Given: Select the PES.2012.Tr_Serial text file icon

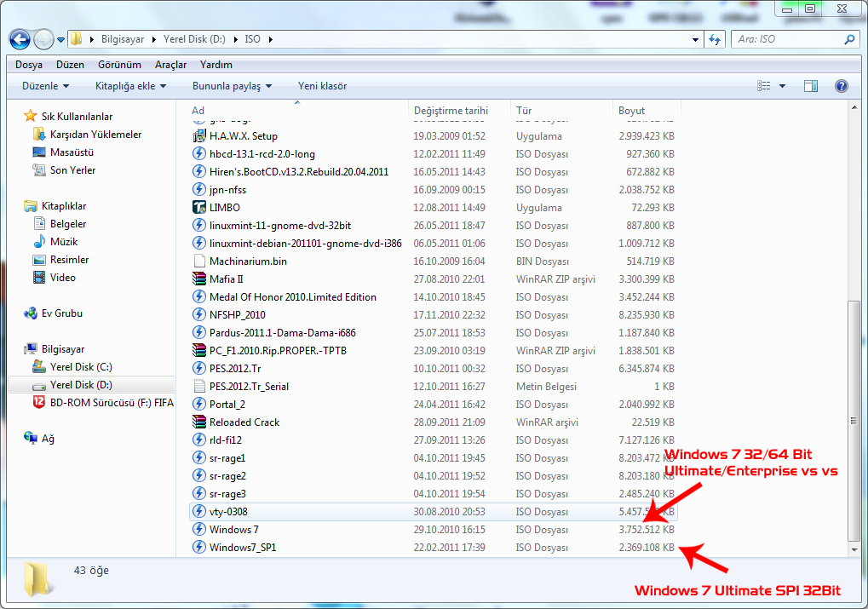Looking at the screenshot, I should click(x=199, y=387).
